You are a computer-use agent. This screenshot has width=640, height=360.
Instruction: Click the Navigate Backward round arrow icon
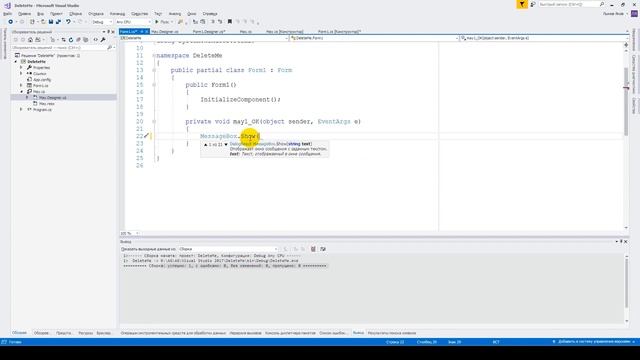[11, 22]
